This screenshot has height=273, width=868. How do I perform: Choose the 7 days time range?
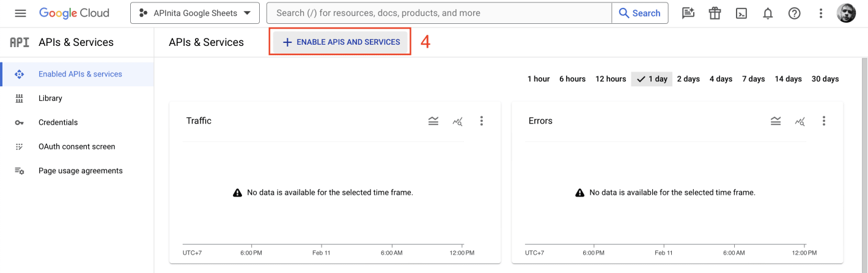[753, 79]
